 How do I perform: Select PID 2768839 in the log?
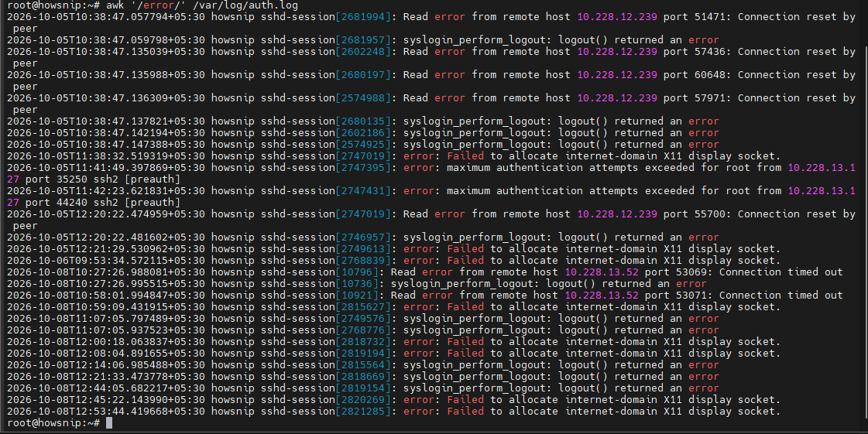point(363,261)
